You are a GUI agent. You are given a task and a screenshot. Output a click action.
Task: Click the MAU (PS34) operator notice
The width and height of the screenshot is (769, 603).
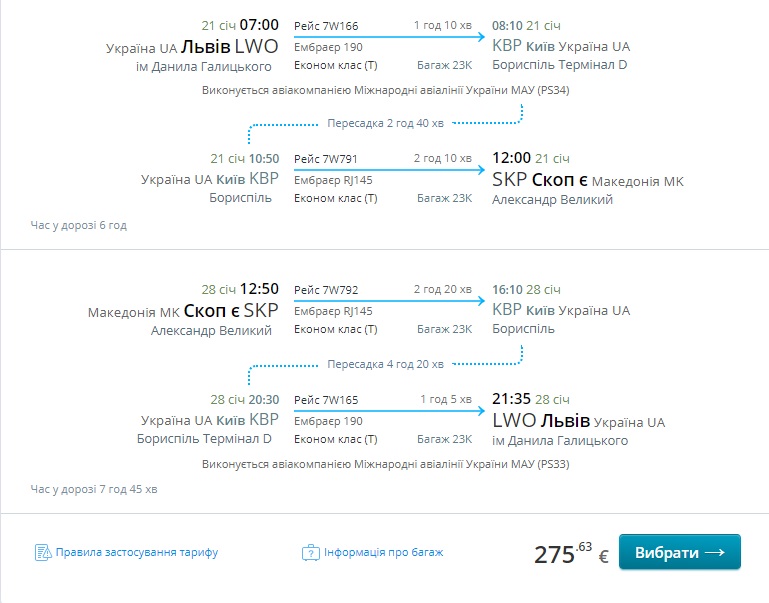pyautogui.click(x=385, y=91)
